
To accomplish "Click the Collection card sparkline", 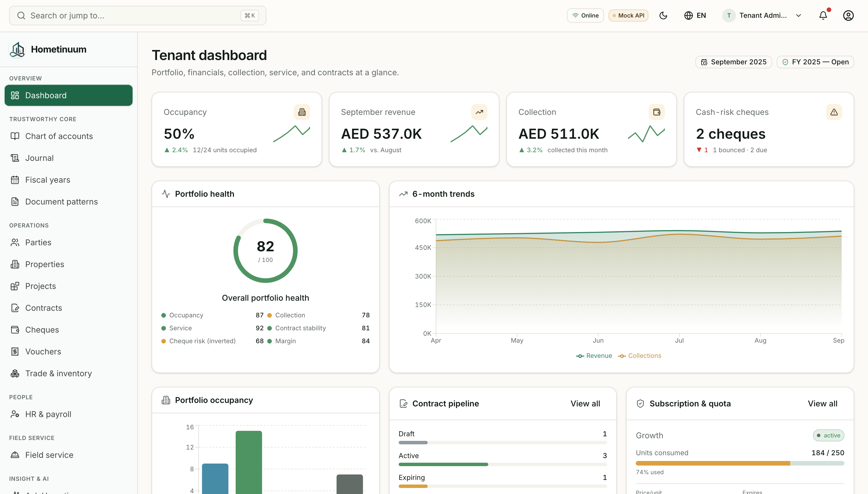I will (x=646, y=134).
